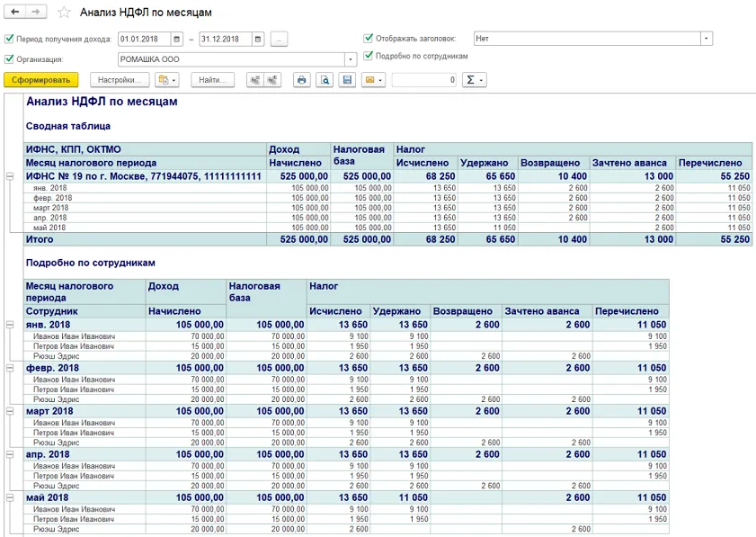Screen dimensions: 756x537
Task: Open report Настройки button
Action: [x=119, y=80]
